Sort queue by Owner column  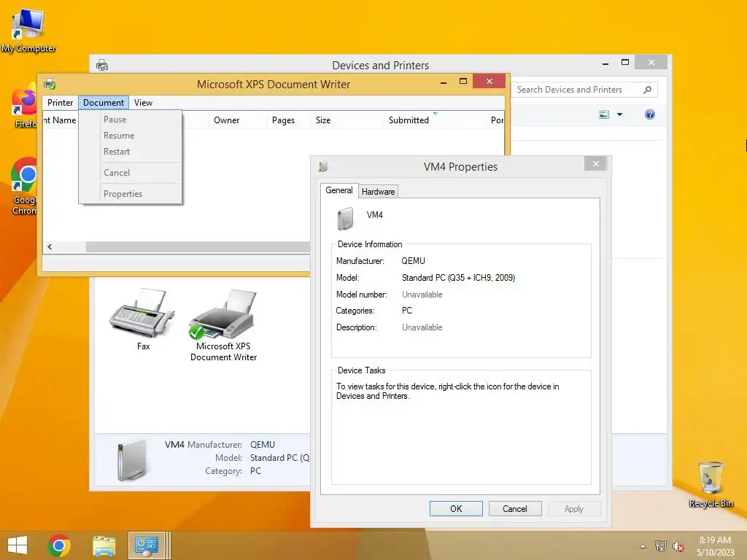pos(238,120)
